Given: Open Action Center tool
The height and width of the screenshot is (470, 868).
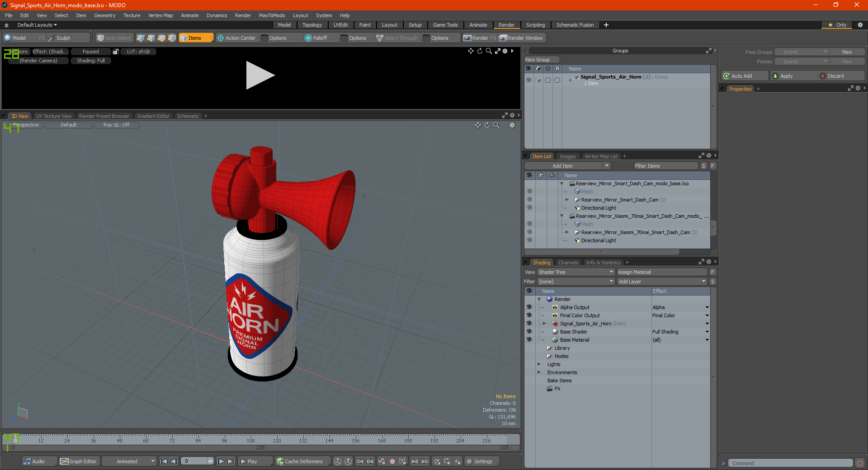Looking at the screenshot, I should pos(236,38).
